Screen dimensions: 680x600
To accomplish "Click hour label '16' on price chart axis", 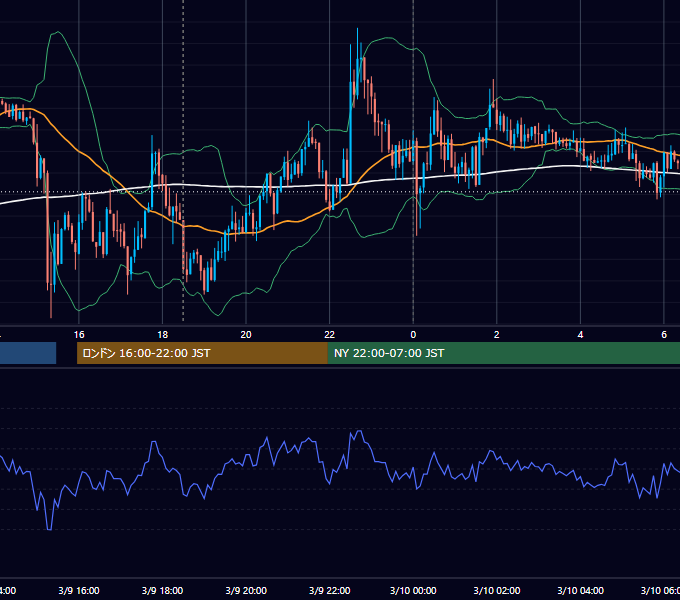I will [x=79, y=335].
